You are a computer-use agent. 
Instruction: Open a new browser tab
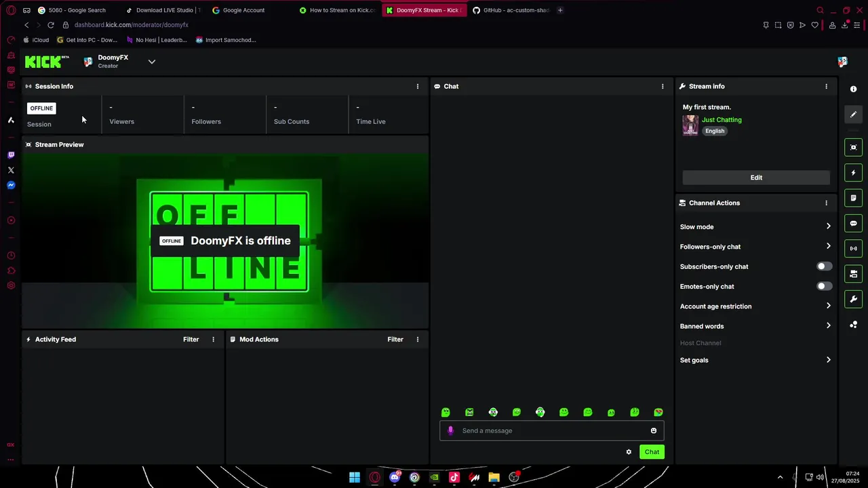point(560,10)
